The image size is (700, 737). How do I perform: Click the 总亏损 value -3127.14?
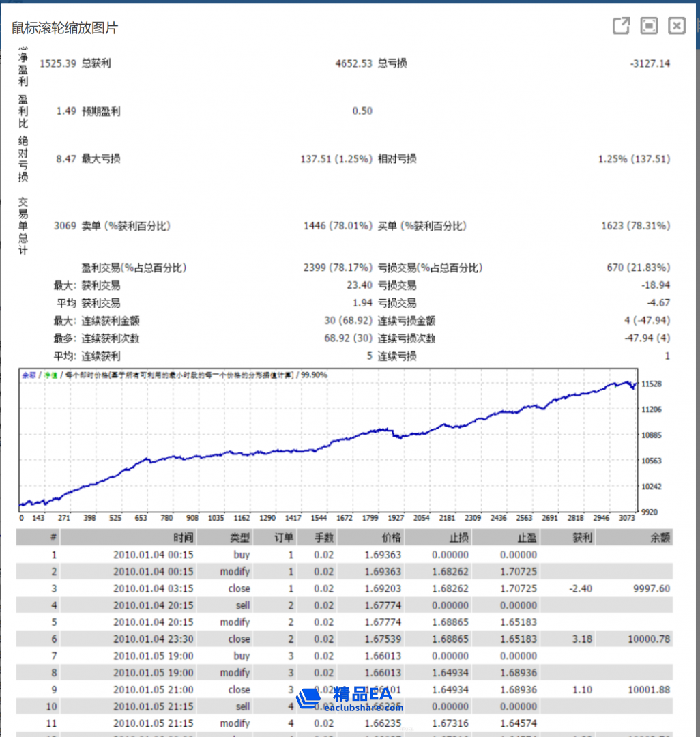pyautogui.click(x=650, y=63)
